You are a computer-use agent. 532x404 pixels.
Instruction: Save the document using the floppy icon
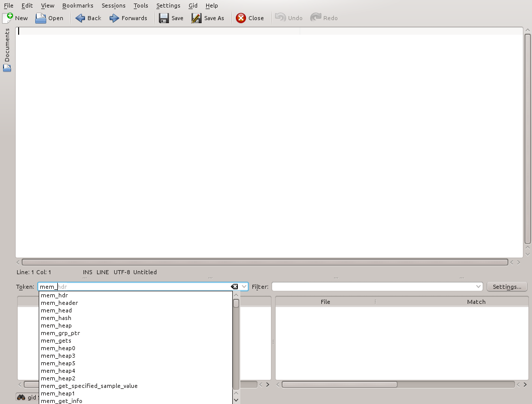coord(164,18)
